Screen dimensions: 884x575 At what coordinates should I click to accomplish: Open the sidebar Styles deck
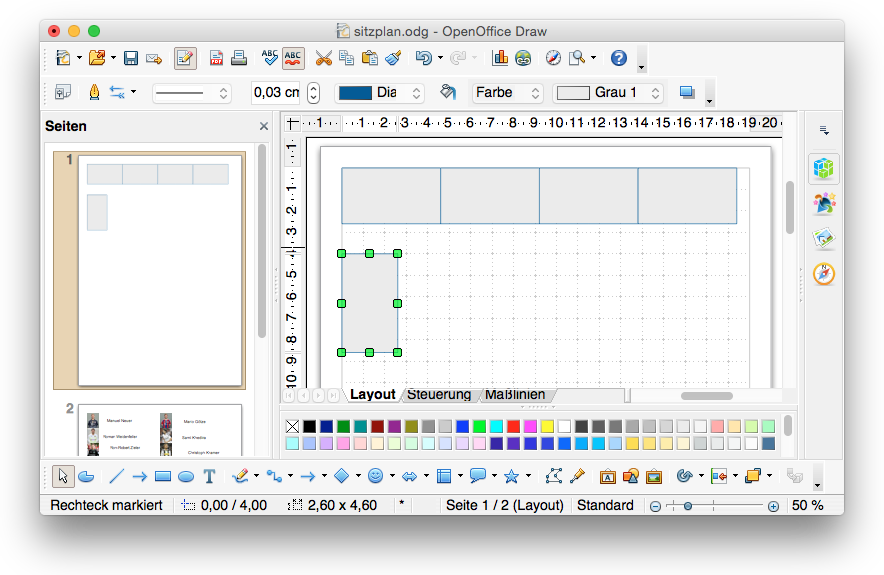point(824,204)
